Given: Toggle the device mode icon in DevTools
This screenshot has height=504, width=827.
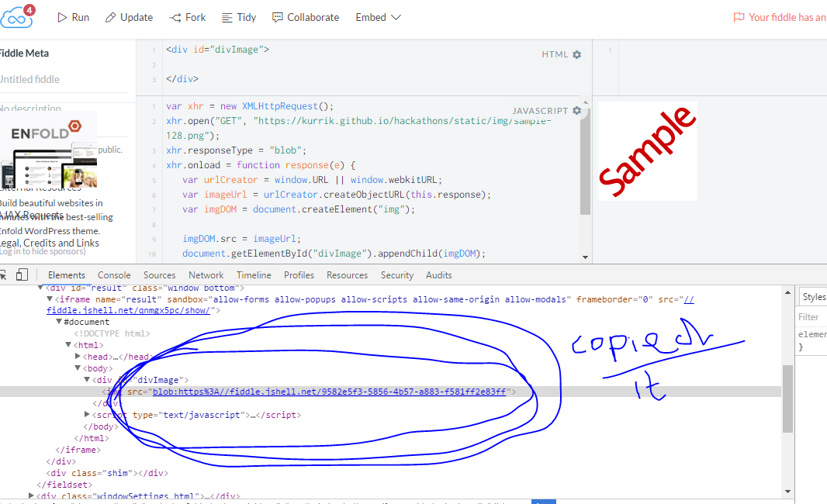Looking at the screenshot, I should (x=22, y=274).
